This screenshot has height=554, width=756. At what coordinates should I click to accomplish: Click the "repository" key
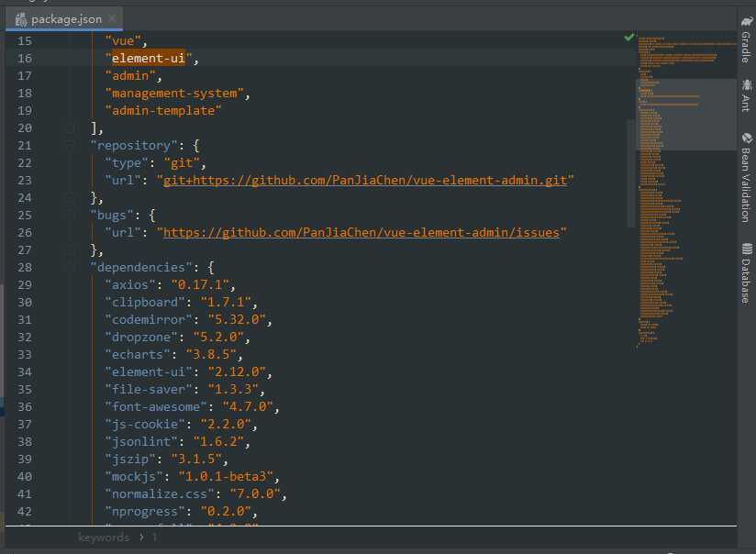tap(134, 146)
